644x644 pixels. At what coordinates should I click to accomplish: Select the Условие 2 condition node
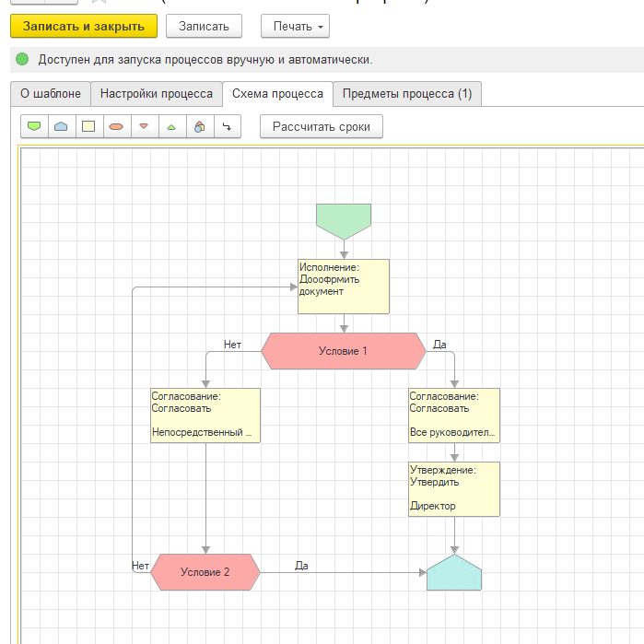click(205, 572)
